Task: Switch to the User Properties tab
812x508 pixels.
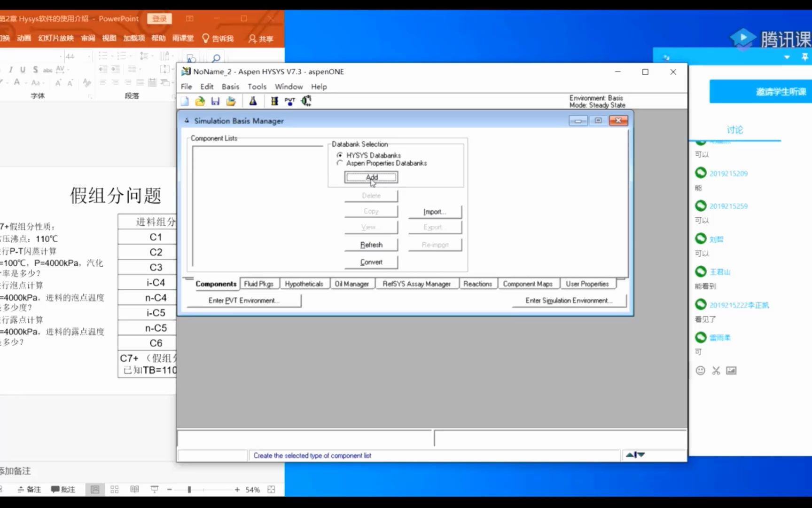Action: coord(587,284)
